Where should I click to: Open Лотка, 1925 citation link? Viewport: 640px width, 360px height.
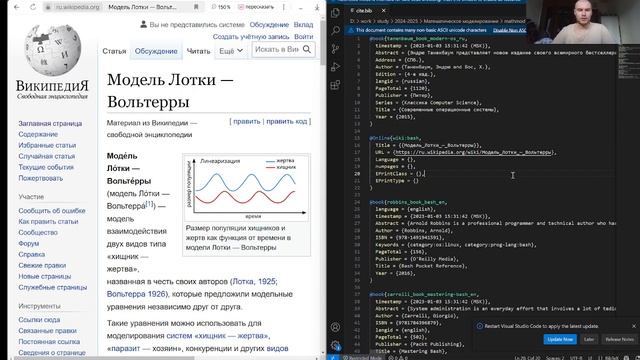click(x=254, y=282)
